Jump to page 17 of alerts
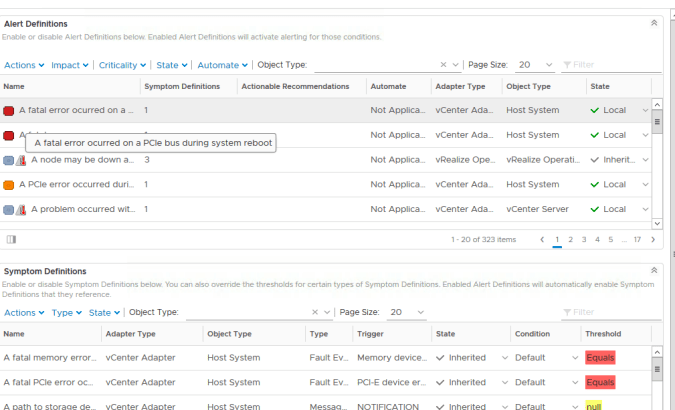This screenshot has height=410, width=675. (x=636, y=240)
